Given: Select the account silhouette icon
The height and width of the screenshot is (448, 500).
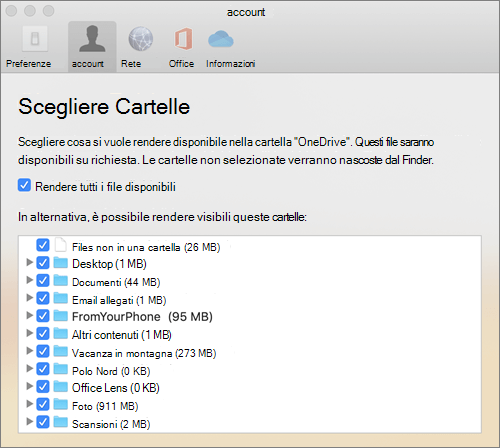Looking at the screenshot, I should pyautogui.click(x=92, y=39).
